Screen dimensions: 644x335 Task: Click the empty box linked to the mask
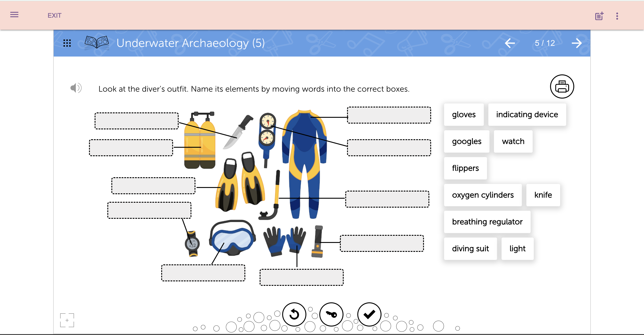point(203,273)
